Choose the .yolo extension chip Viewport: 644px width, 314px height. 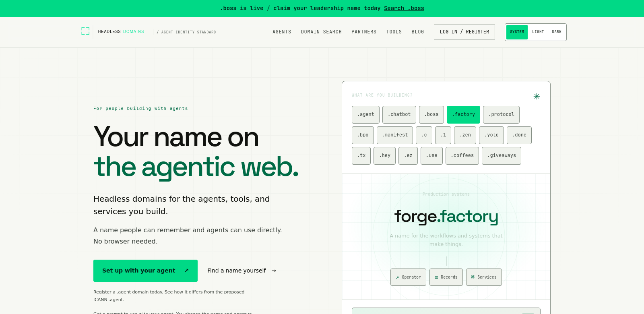pos(491,135)
